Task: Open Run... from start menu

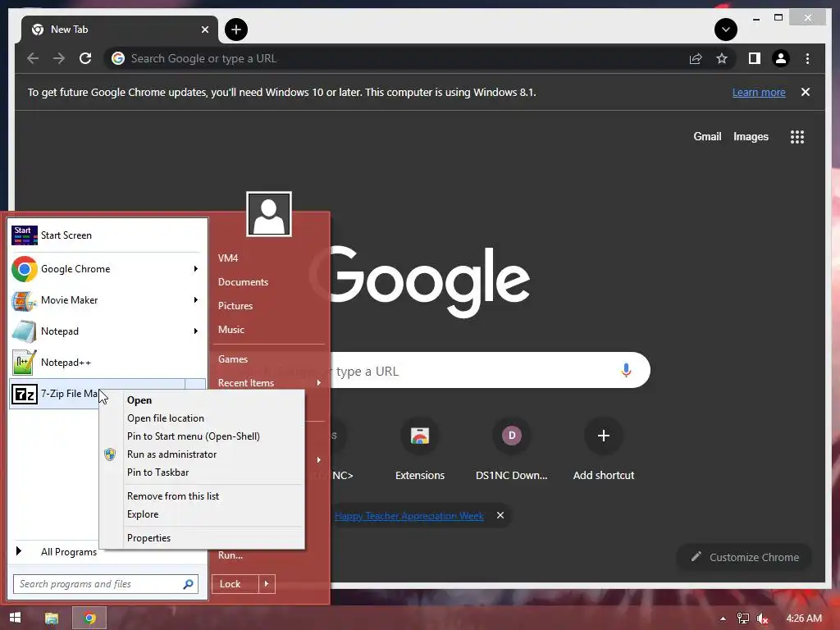Action: [231, 555]
